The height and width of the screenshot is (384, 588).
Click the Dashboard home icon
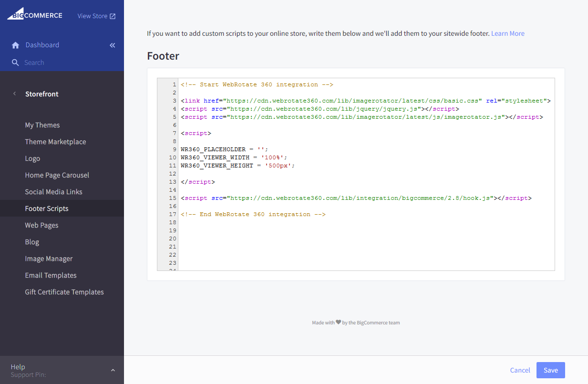click(x=16, y=45)
